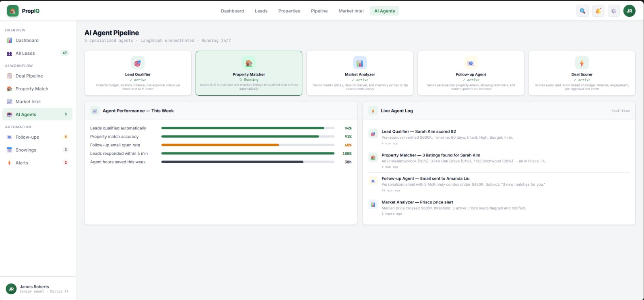Click the Frisco price alert log icon

373,205
